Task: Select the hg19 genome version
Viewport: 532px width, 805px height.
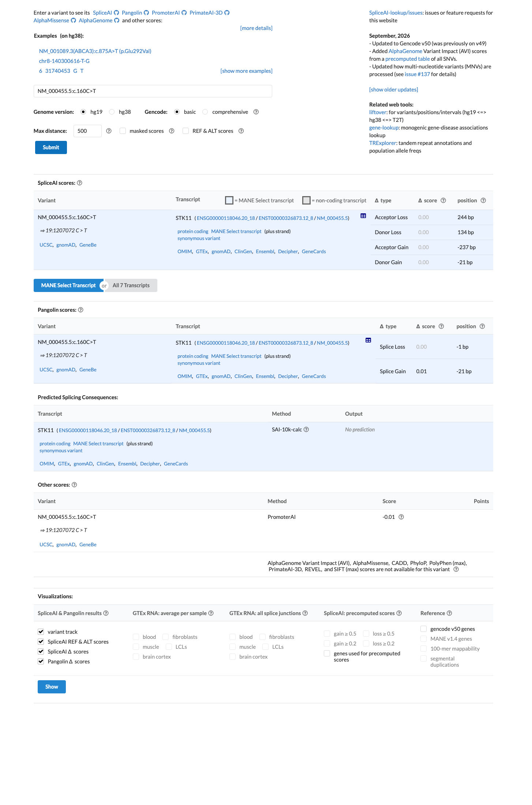Action: coord(83,112)
